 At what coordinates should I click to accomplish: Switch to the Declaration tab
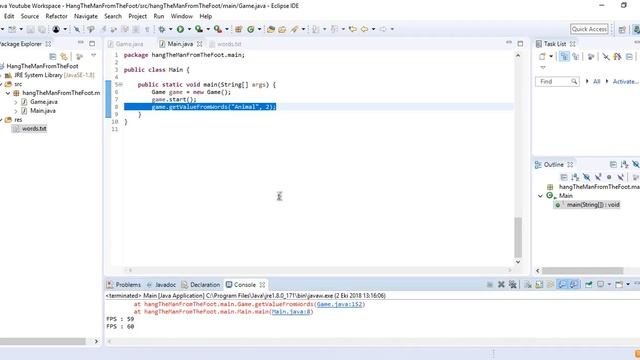click(200, 284)
